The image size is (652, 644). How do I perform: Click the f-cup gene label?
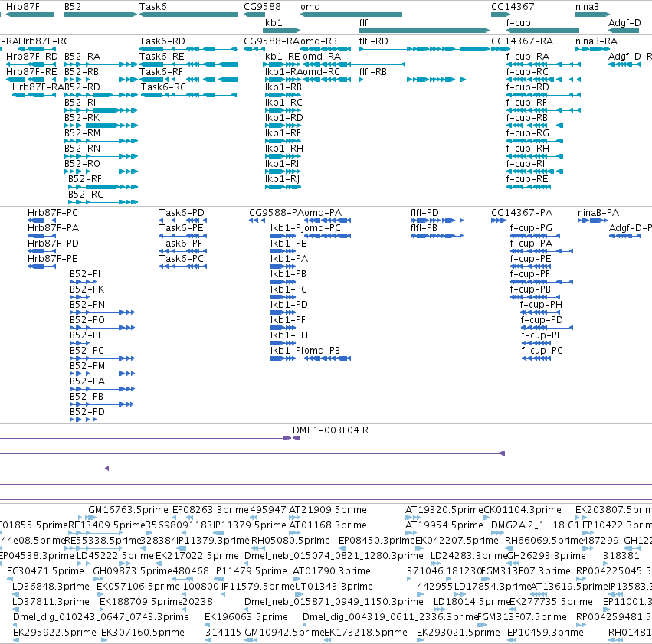[518, 22]
